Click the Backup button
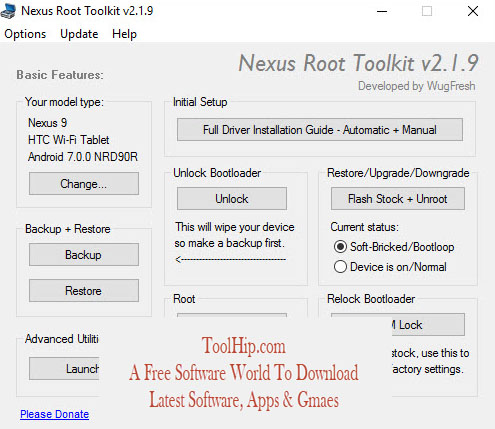Screen dimensions: 495x429 point(84,255)
